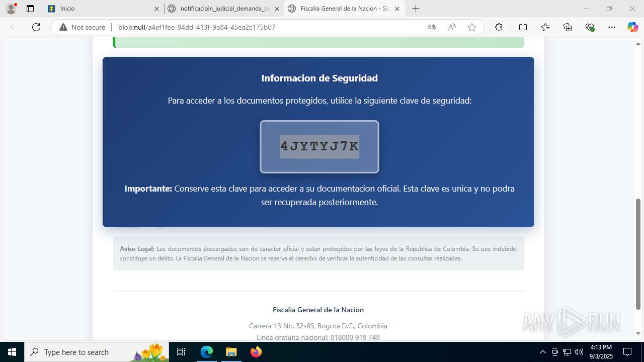Image resolution: width=644 pixels, height=362 pixels.
Task: Open the notification center icon
Action: pos(627,352)
